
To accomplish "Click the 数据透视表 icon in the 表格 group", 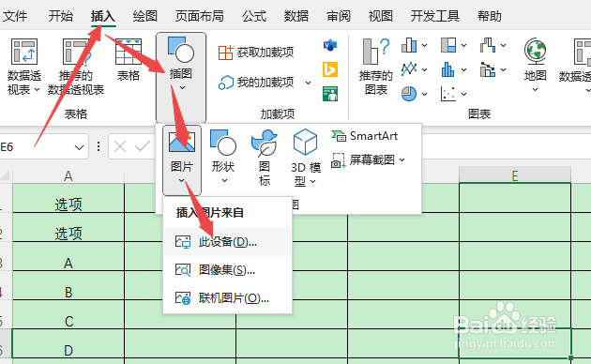I will click(x=24, y=52).
